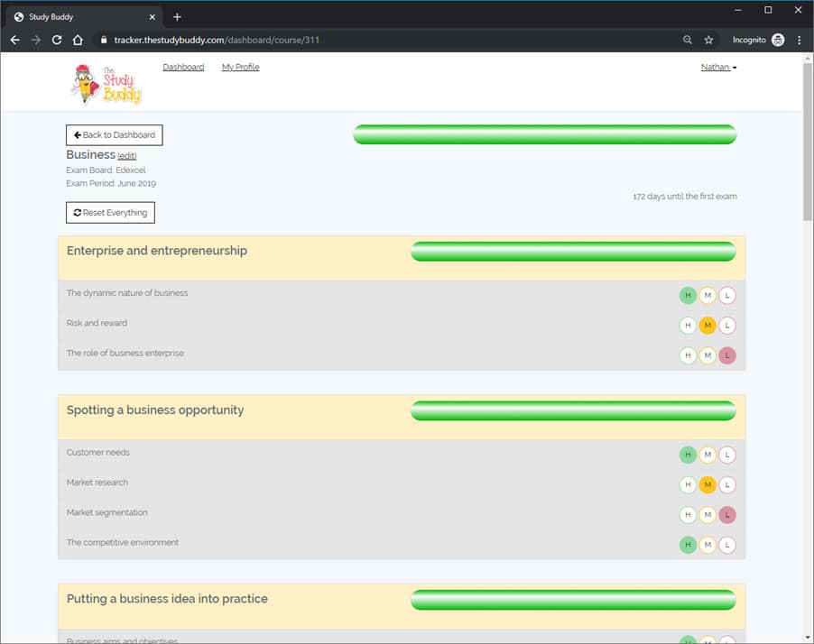Click The Study Buddy logo
814x644 pixels.
coord(106,82)
